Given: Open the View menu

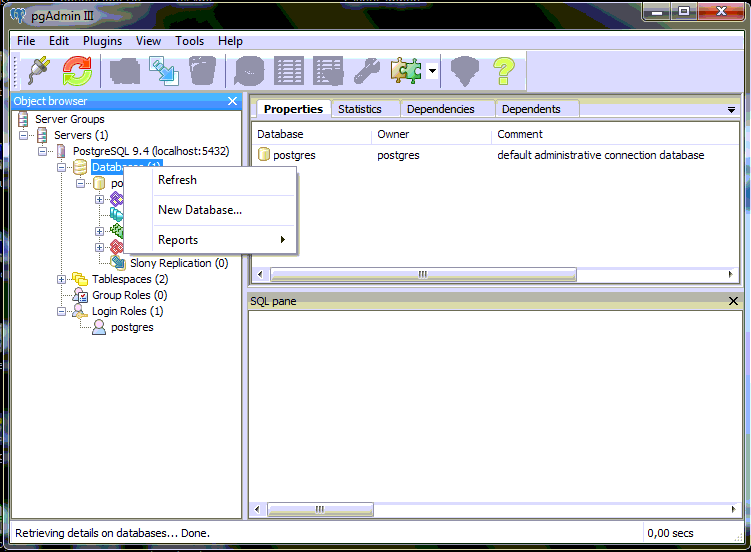Looking at the screenshot, I should [148, 41].
